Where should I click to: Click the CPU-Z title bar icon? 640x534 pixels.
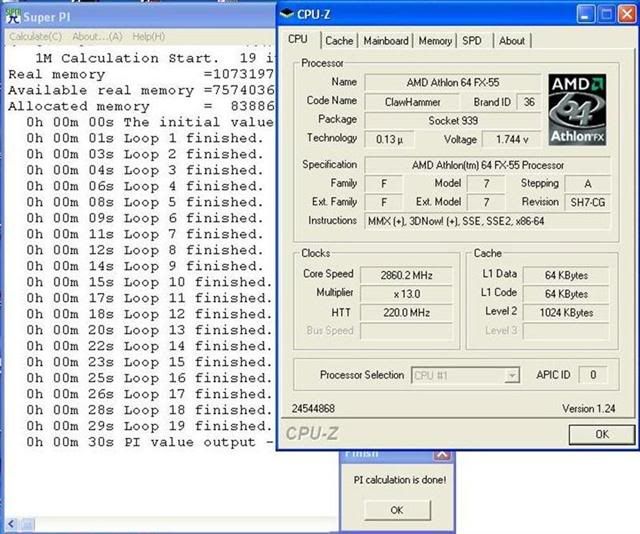(288, 14)
